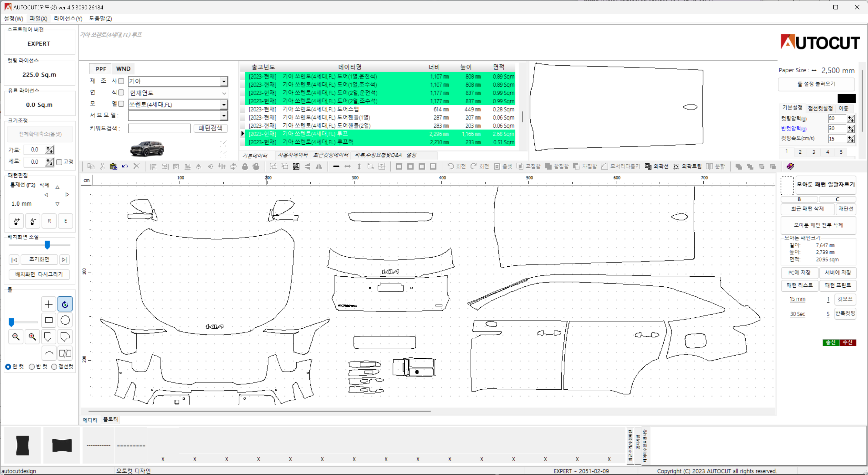Tick the 연식 year checkbox
This screenshot has width=868, height=475.
(121, 92)
